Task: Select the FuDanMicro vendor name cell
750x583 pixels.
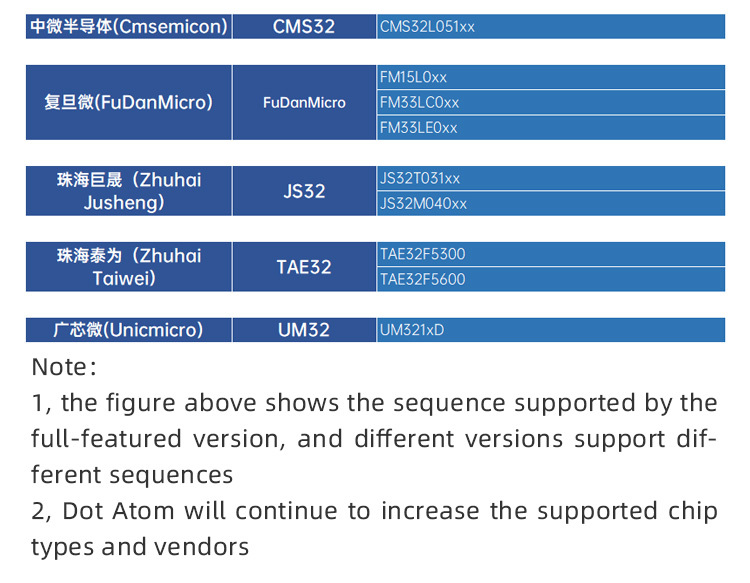Action: pyautogui.click(x=129, y=102)
